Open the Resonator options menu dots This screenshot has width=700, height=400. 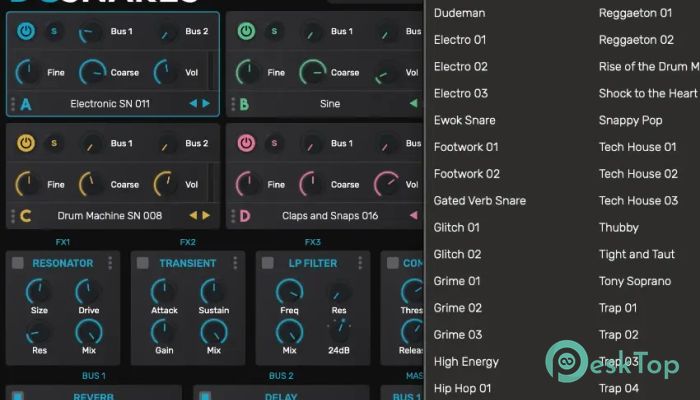coord(111,263)
